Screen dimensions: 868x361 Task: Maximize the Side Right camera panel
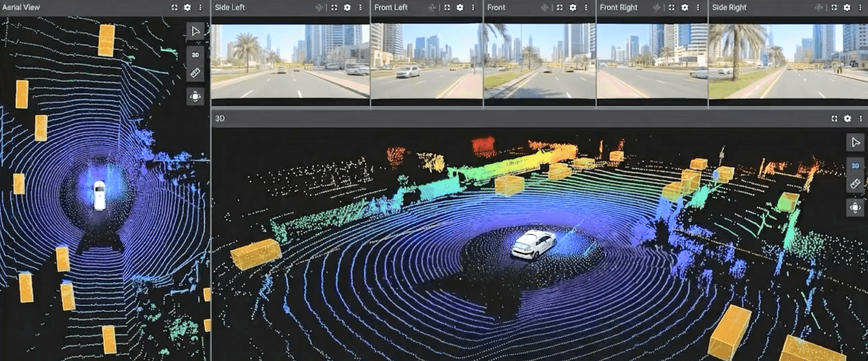click(834, 8)
